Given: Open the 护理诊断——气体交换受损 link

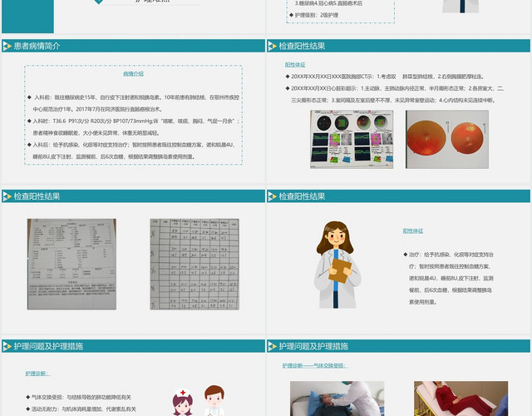Looking at the screenshot, I should [315, 366].
